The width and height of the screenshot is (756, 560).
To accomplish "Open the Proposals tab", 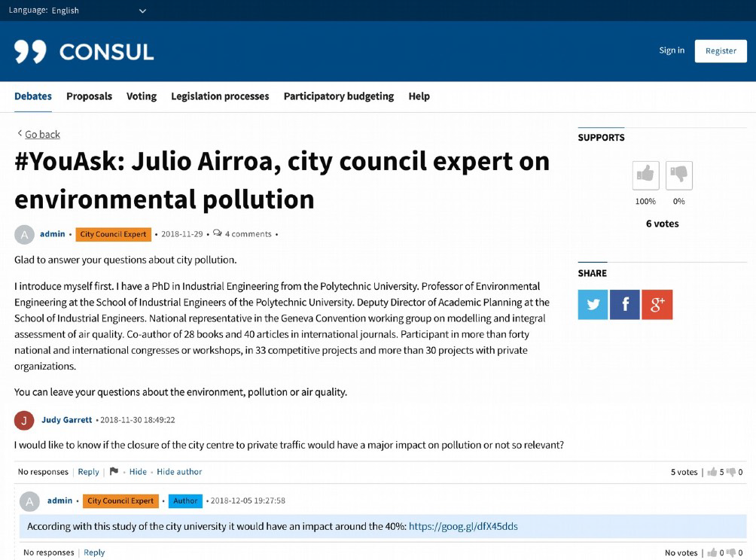I will 89,96.
